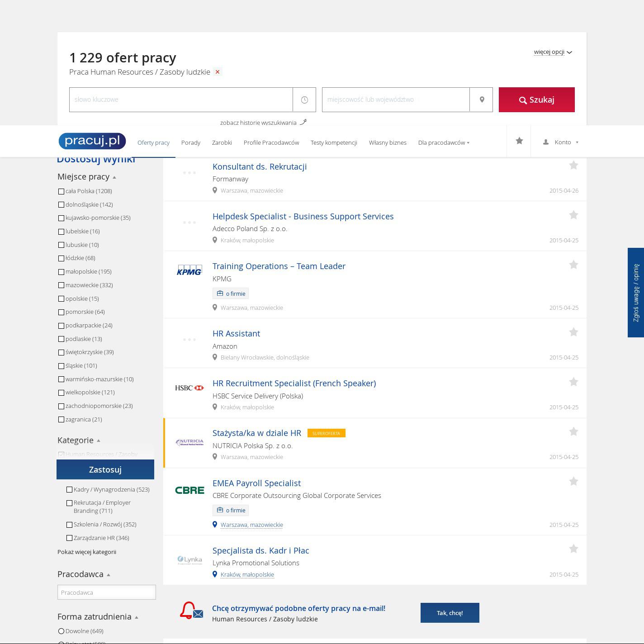Check the Rekrutacja / Employer Branding checkbox
Image resolution: width=644 pixels, height=644 pixels.
(69, 503)
